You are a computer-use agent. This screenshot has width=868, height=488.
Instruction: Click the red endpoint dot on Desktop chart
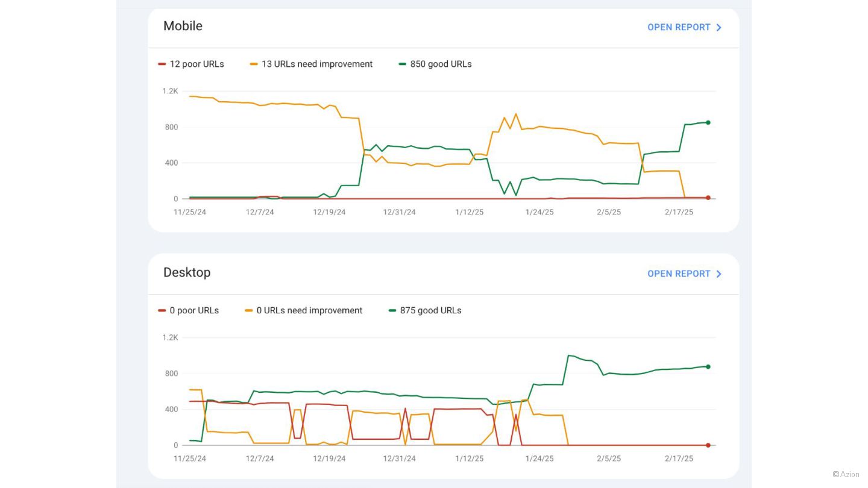pyautogui.click(x=708, y=445)
